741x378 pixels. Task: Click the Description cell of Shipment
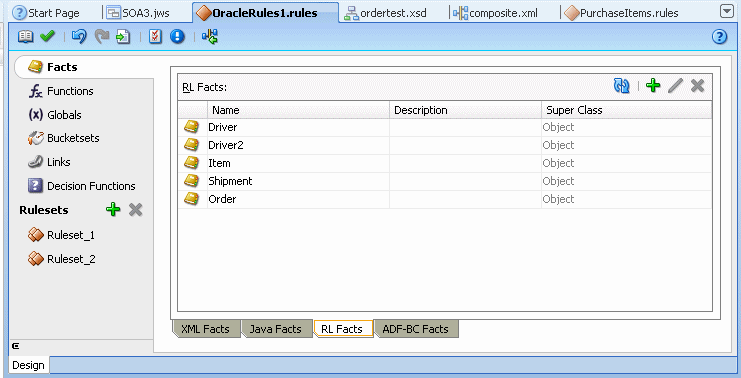[x=465, y=181]
